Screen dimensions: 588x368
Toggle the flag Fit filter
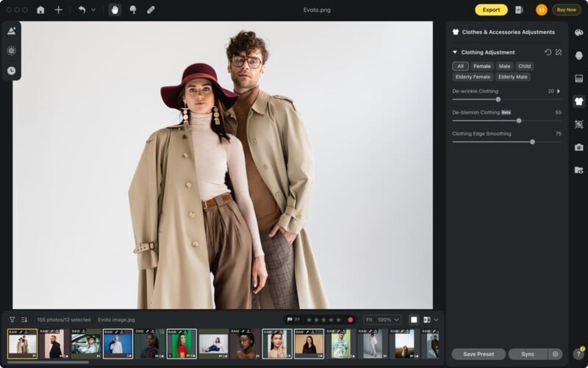click(x=293, y=320)
